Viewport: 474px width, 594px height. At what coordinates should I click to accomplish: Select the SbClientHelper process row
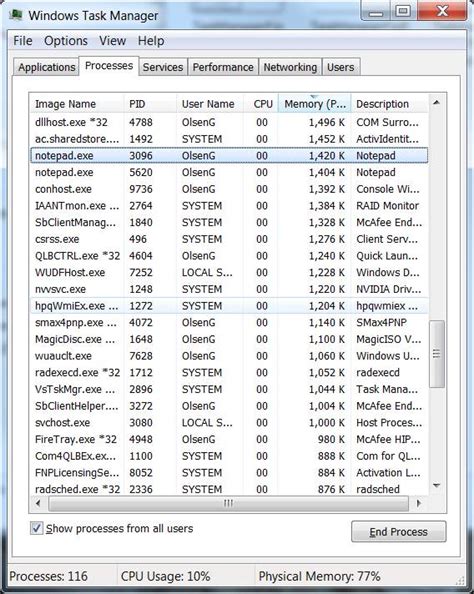click(x=229, y=406)
